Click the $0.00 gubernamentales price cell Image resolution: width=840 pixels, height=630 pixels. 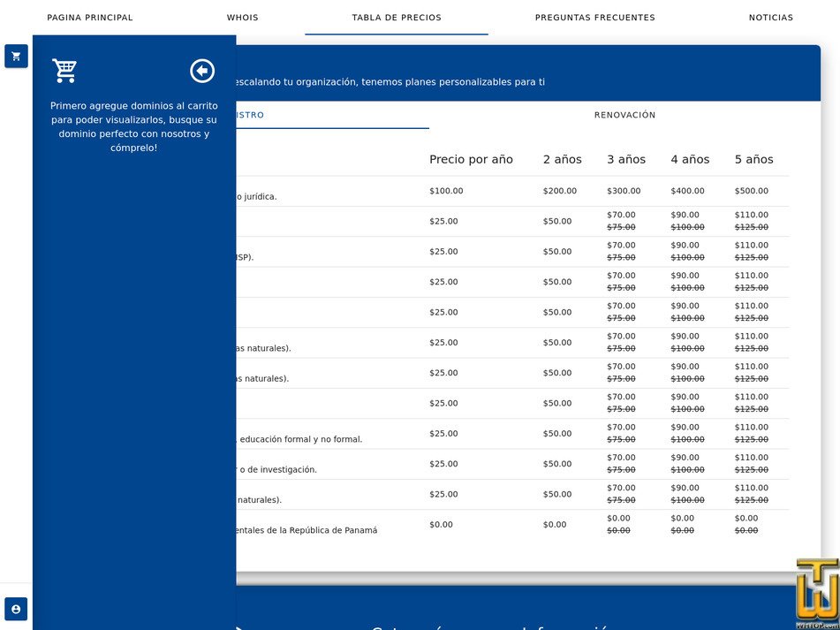(x=441, y=524)
